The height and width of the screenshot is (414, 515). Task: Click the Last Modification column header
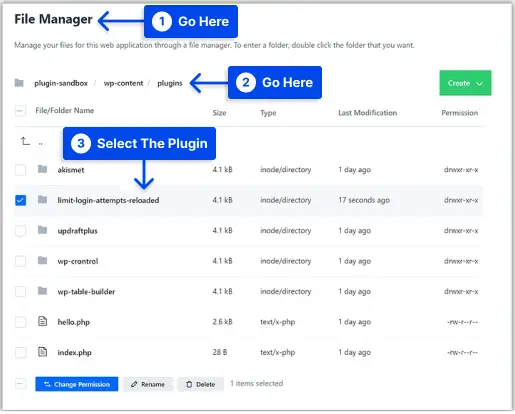(x=367, y=113)
